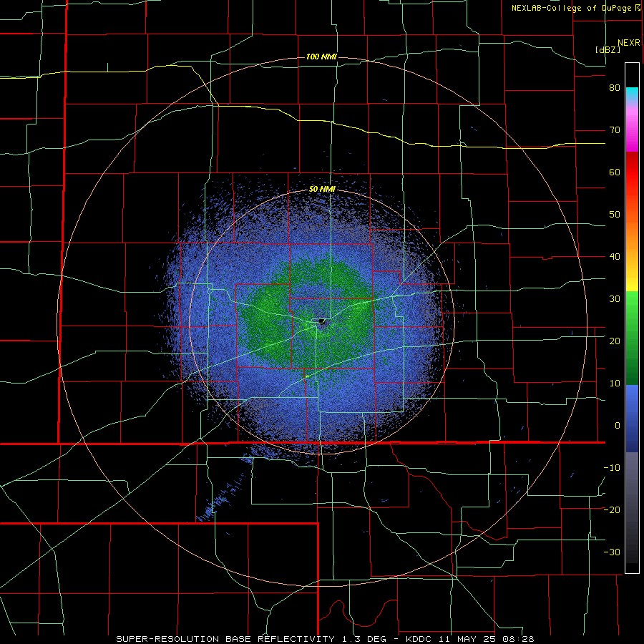Click the 30 value on the dBZ scale
The width and height of the screenshot is (644, 644).
615,299
